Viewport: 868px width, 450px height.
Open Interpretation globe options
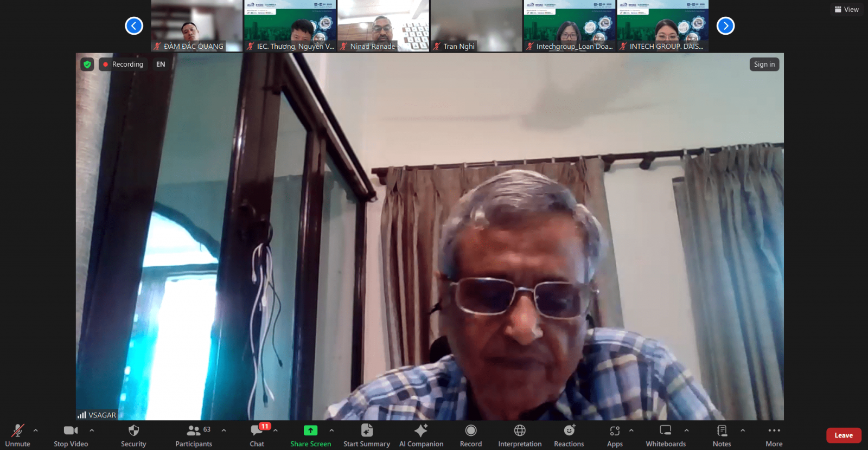click(x=520, y=435)
